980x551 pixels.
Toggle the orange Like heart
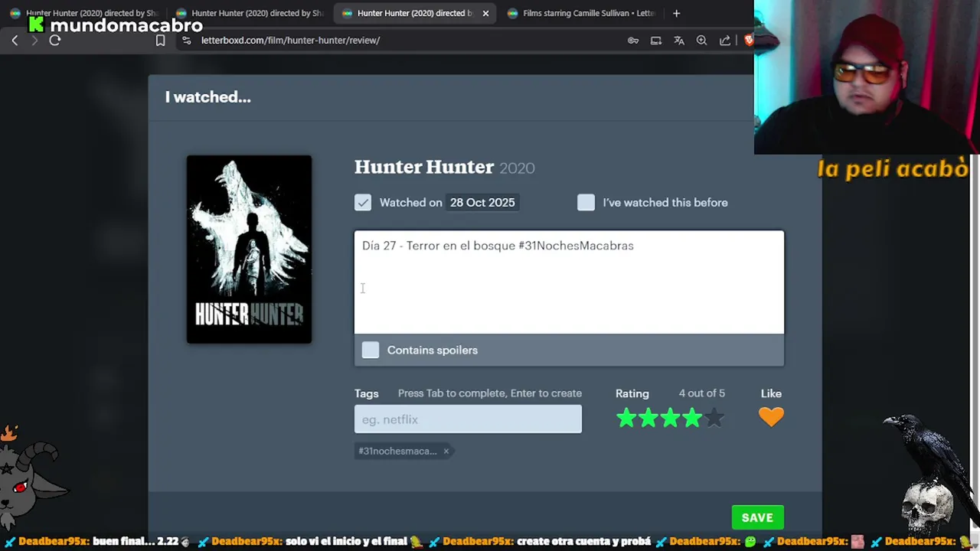point(771,417)
